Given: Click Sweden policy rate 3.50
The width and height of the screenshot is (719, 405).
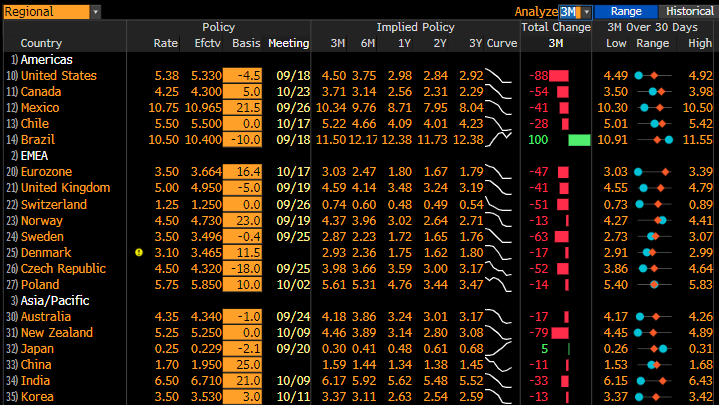Looking at the screenshot, I should pos(166,237).
